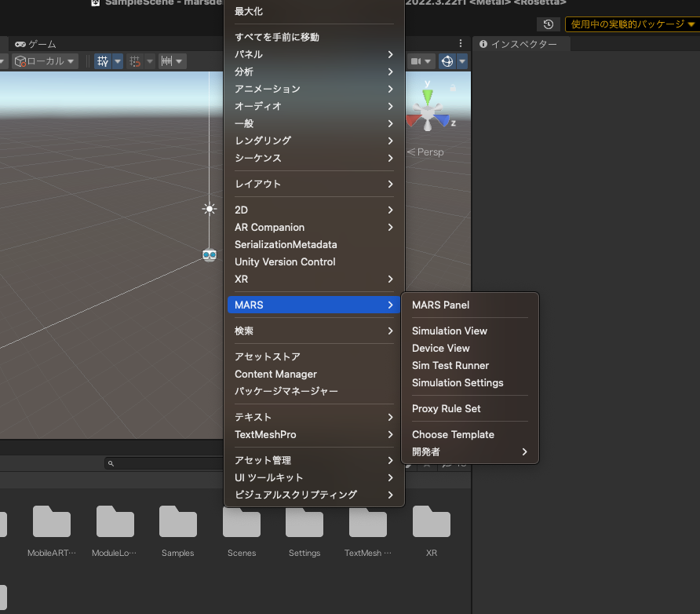Expand the パネル submenu

coord(314,54)
